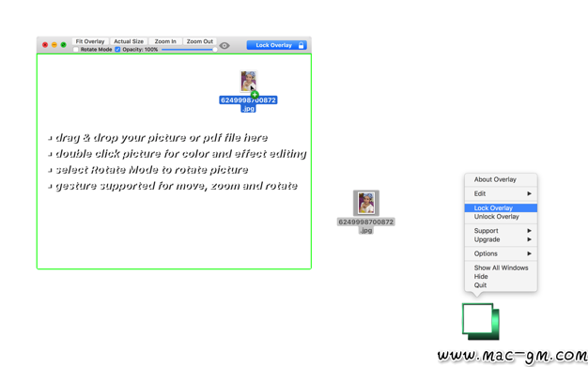Click the dragged photo thumbnail inside overlay window
The height and width of the screenshot is (367, 588).
[x=248, y=81]
